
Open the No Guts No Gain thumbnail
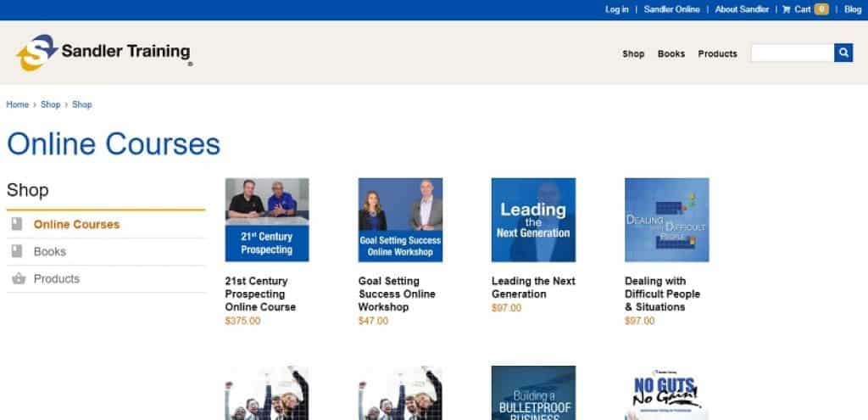(x=666, y=392)
